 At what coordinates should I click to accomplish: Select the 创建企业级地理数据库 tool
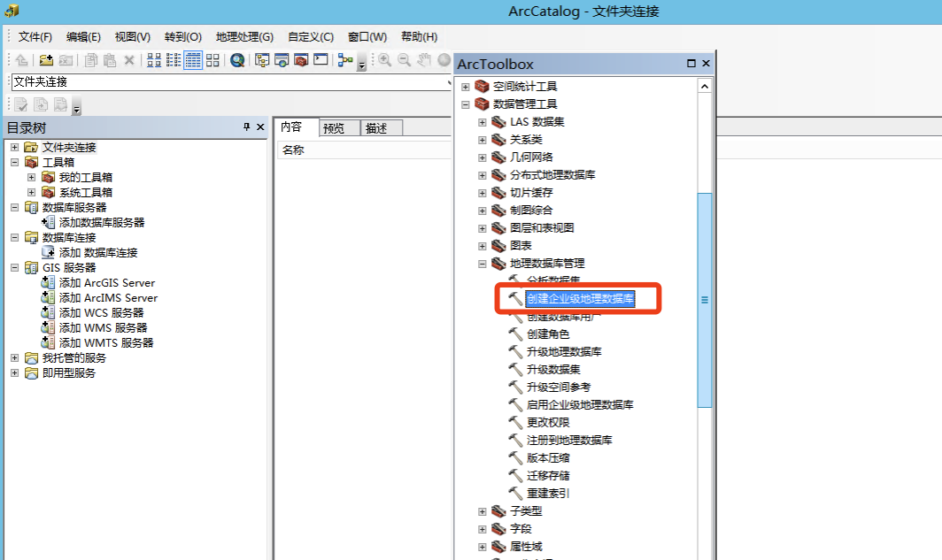tap(581, 298)
